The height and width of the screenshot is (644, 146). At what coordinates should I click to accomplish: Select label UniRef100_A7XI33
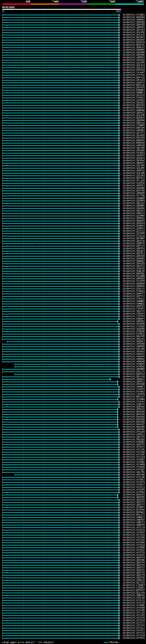click(x=134, y=633)
